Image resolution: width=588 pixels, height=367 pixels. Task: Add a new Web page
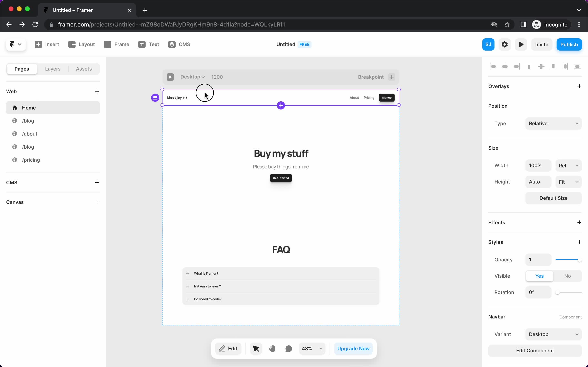click(x=97, y=91)
